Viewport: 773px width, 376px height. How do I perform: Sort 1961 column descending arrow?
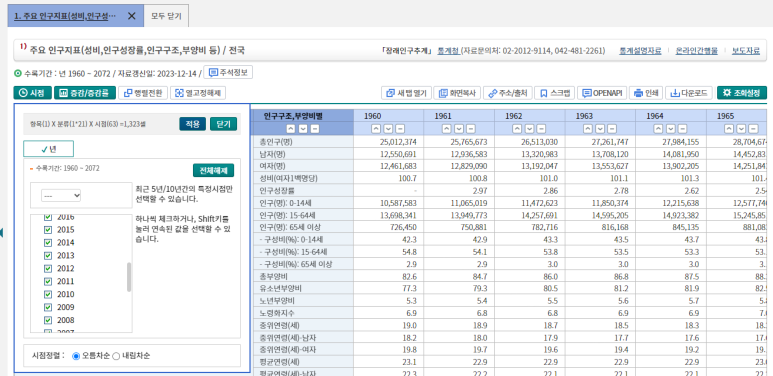(x=458, y=129)
